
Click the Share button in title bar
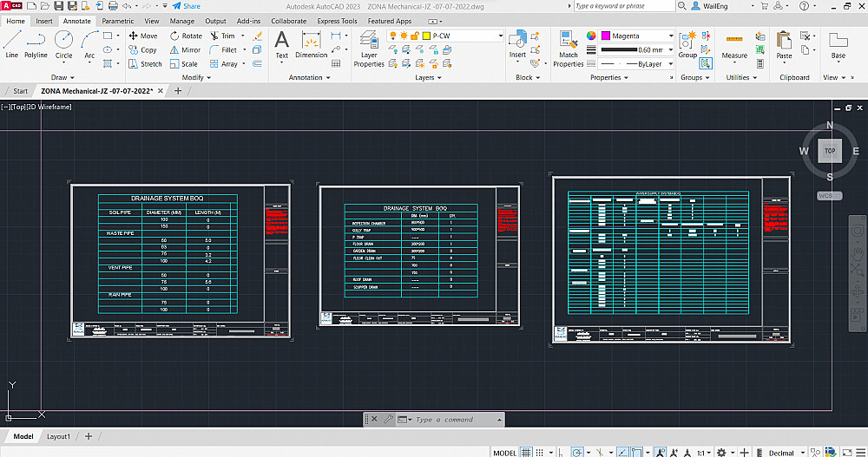click(x=186, y=6)
